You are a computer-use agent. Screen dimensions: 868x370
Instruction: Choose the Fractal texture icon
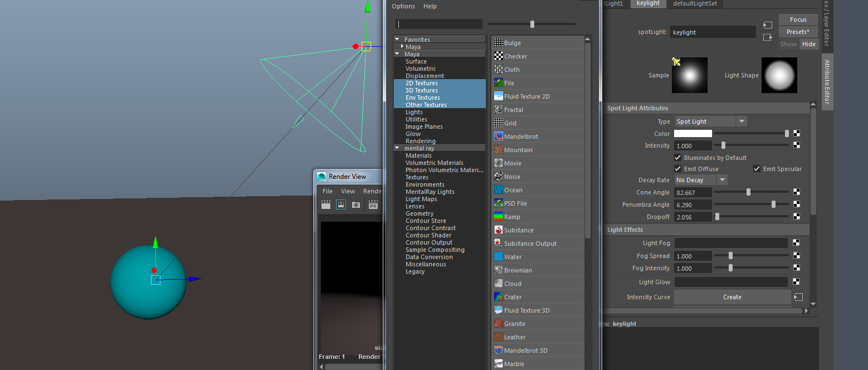pos(499,110)
